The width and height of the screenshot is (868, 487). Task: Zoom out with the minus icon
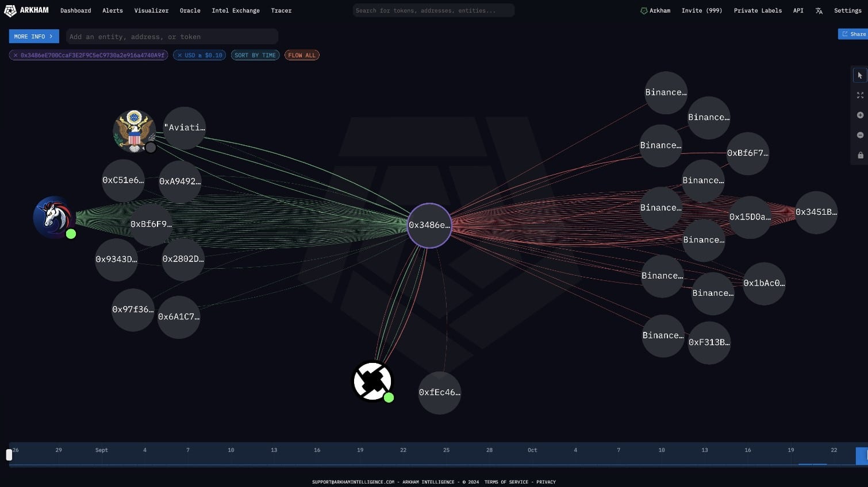pos(860,136)
